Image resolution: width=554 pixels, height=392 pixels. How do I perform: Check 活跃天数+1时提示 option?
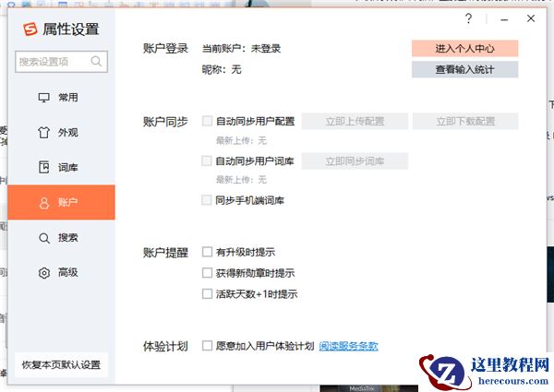pyautogui.click(x=207, y=293)
